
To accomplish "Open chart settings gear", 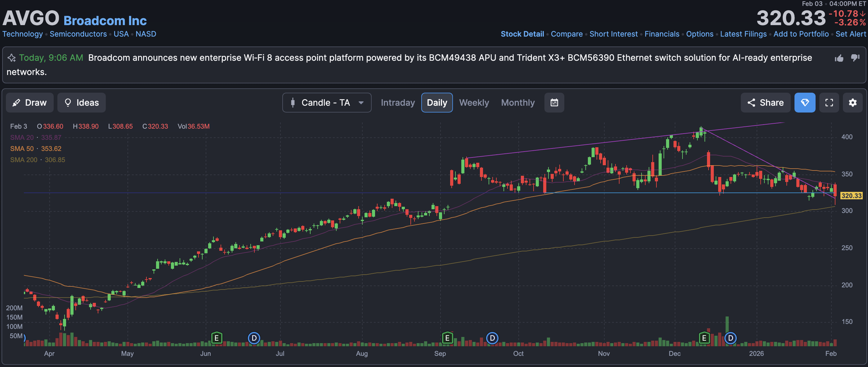I will [x=852, y=103].
